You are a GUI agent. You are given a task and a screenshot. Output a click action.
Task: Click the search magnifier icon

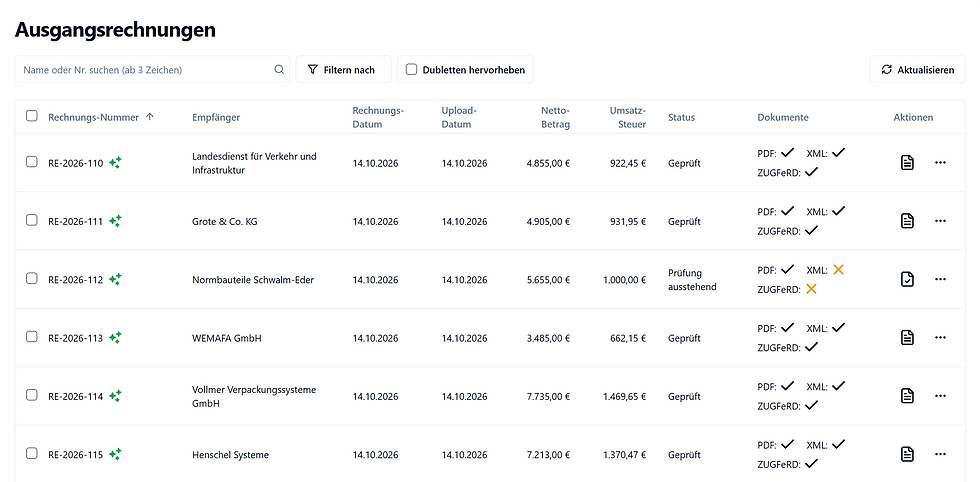279,69
